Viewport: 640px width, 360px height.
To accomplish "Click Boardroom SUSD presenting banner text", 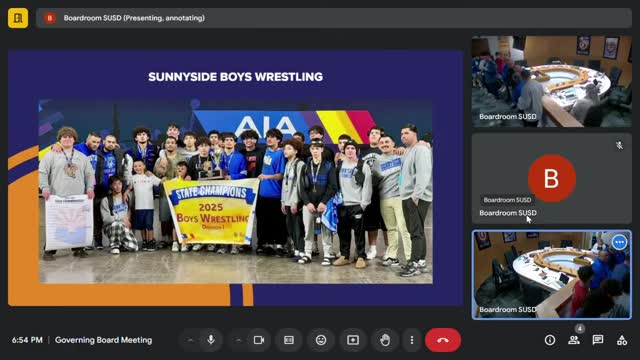I will pyautogui.click(x=134, y=18).
